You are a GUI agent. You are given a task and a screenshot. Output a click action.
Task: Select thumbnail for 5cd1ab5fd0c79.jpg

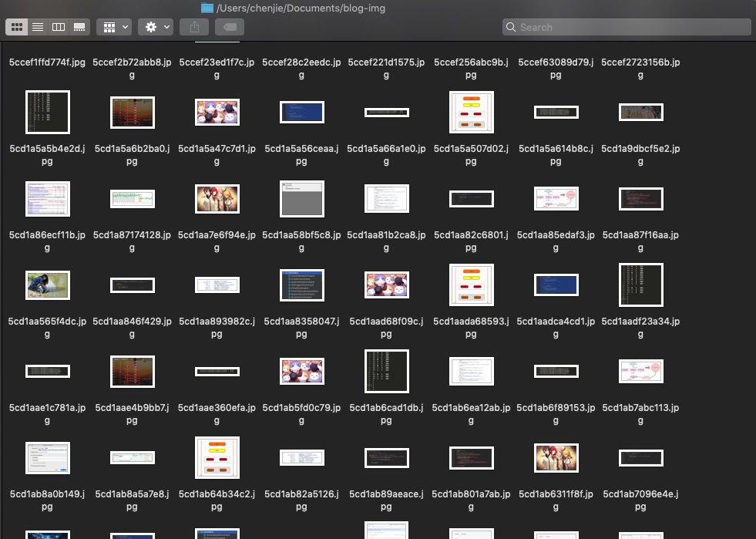[302, 371]
